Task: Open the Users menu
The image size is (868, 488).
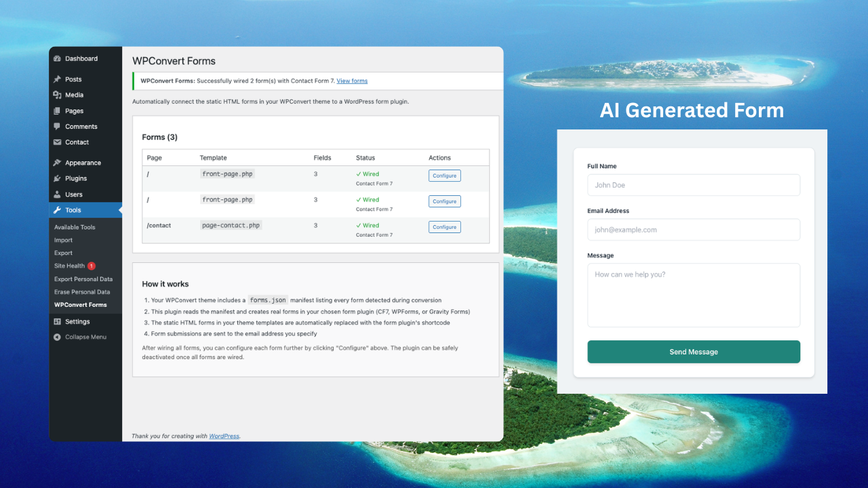Action: click(85, 195)
